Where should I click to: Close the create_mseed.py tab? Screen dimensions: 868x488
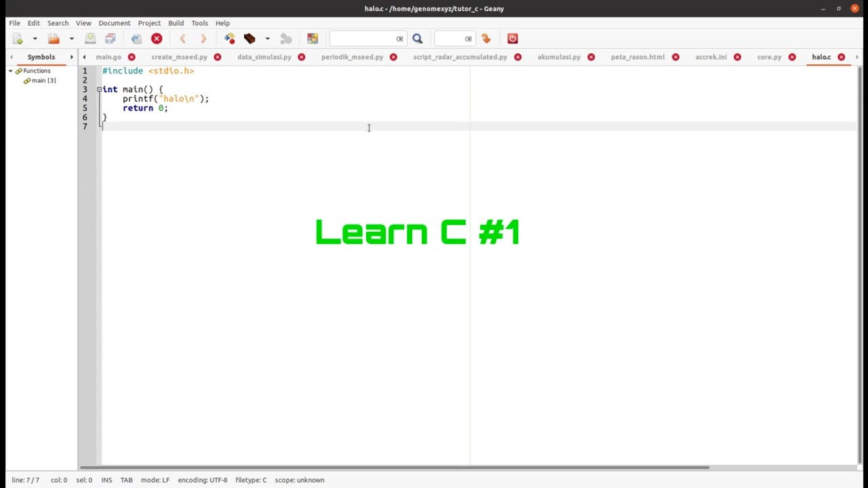point(218,57)
